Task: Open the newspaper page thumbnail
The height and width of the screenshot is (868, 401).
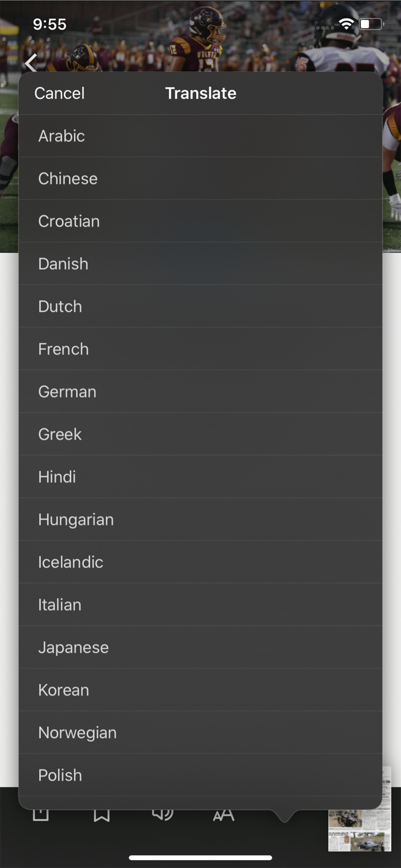Action: [359, 825]
